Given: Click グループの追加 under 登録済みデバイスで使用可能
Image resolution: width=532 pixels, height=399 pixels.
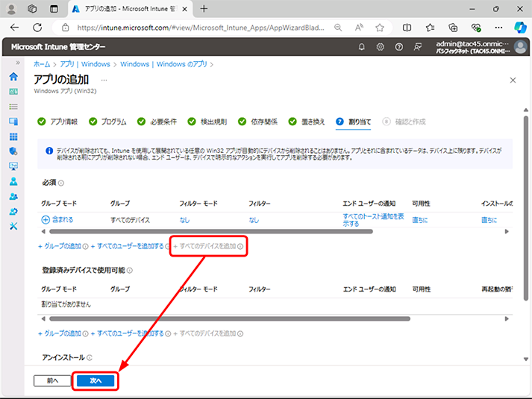Looking at the screenshot, I should tap(60, 333).
